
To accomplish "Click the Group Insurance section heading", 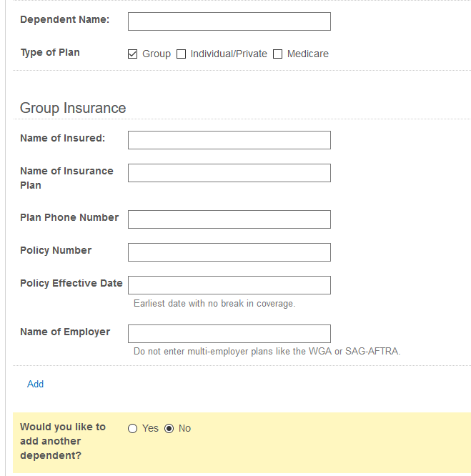I will (73, 108).
